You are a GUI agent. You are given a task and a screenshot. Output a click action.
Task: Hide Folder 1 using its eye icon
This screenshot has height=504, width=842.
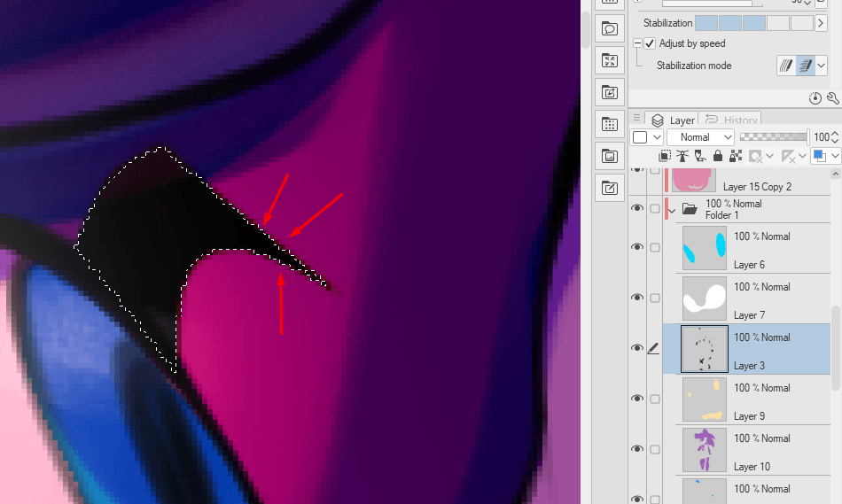tap(637, 208)
